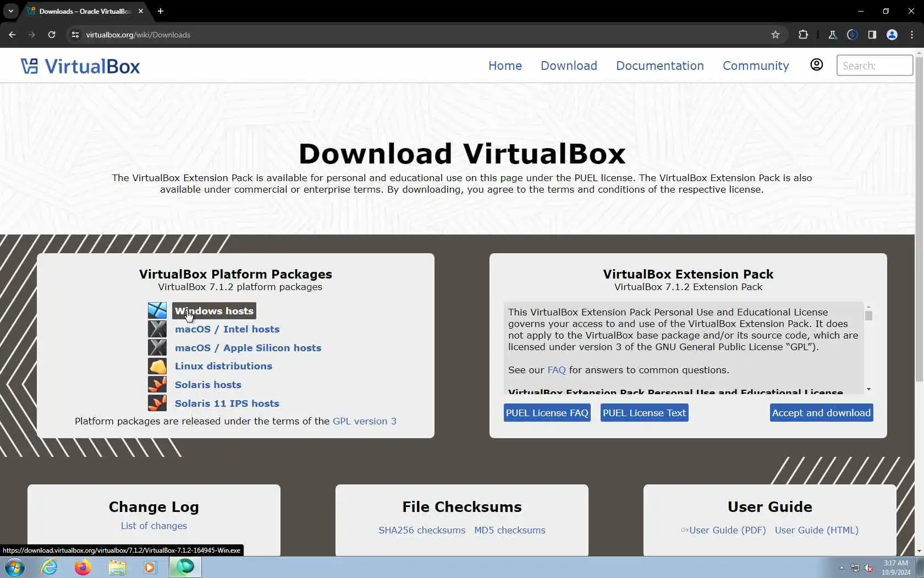Open the Windows Start menu

click(14, 567)
